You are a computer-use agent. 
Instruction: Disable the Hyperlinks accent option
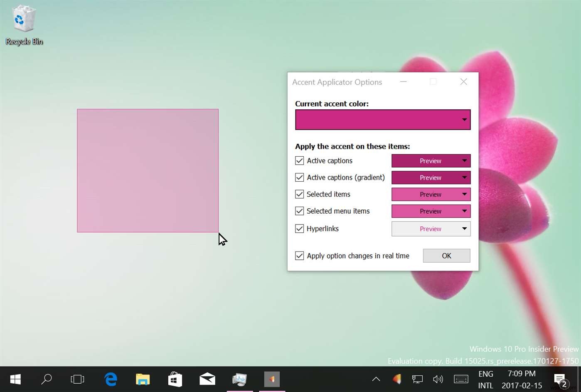(299, 228)
